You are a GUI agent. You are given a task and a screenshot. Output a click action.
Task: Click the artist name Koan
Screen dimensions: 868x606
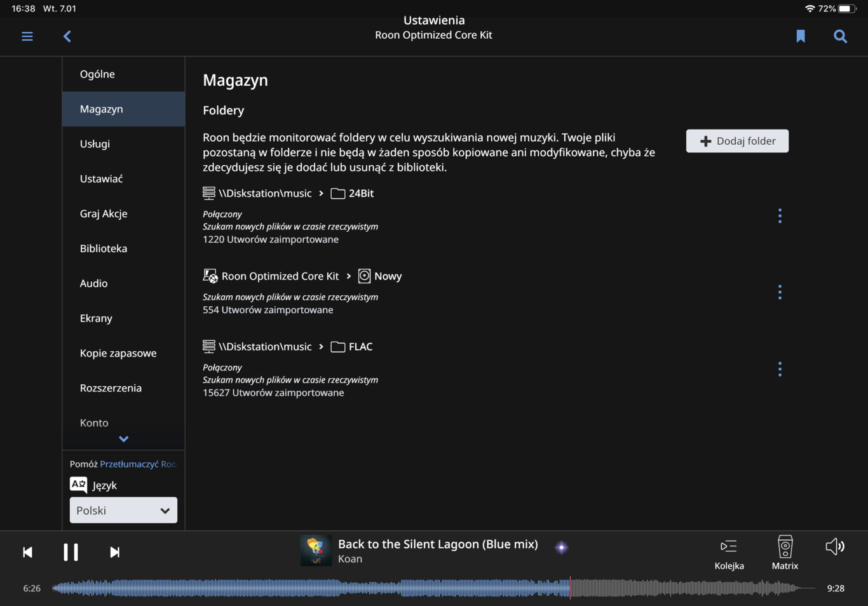pyautogui.click(x=350, y=559)
